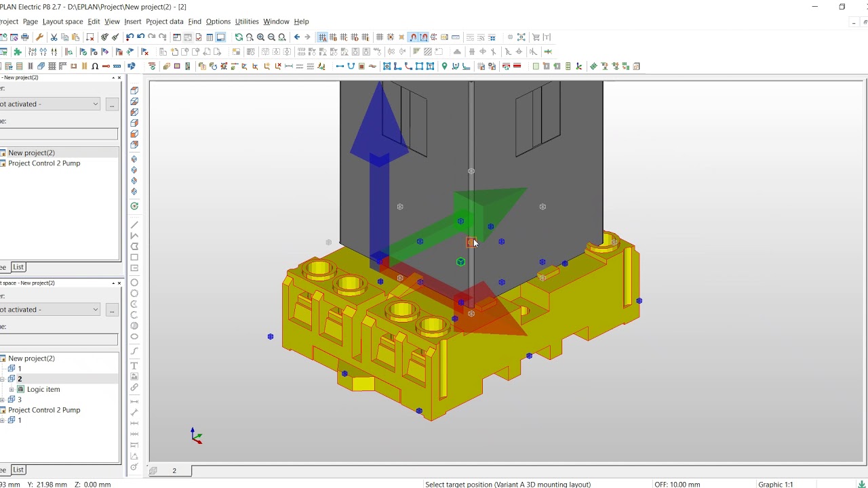Select the ellipse drawing tool
This screenshot has height=488, width=868.
[134, 336]
